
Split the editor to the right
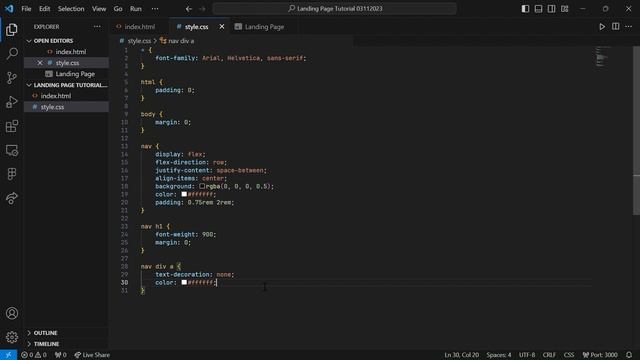tap(616, 27)
